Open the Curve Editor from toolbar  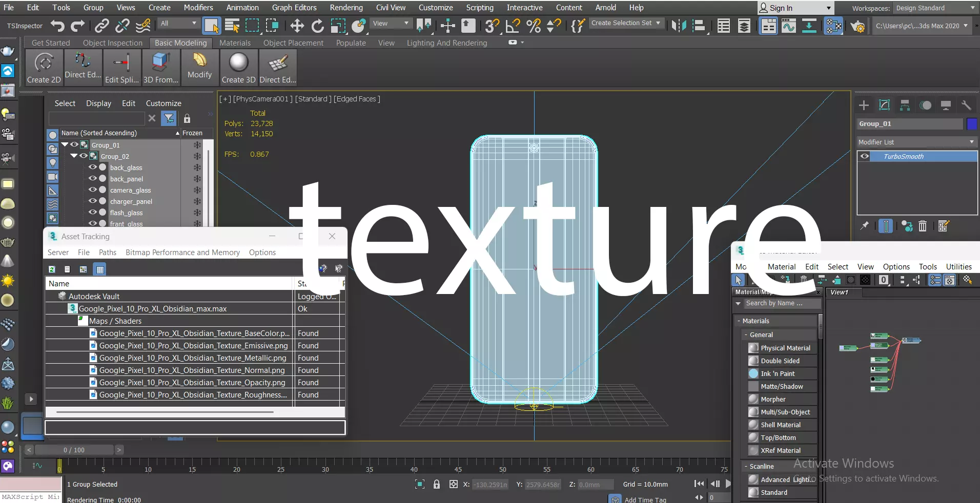coord(789,26)
